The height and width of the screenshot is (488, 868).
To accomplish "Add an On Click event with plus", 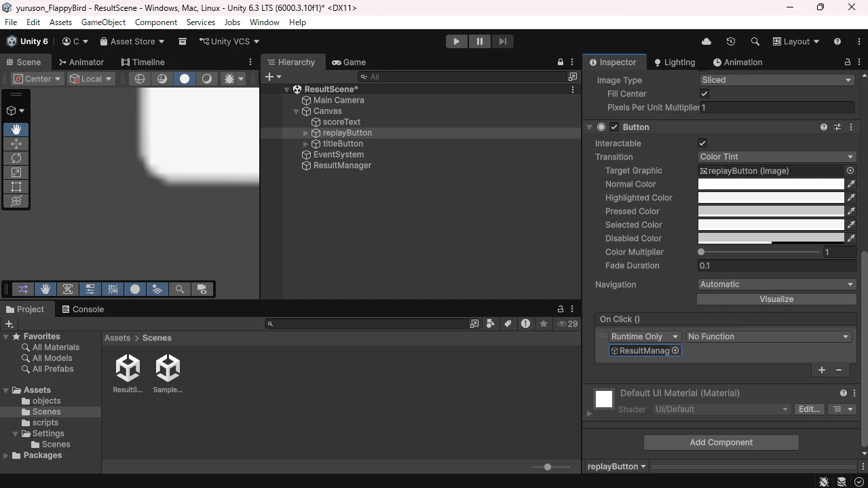I will (x=822, y=370).
